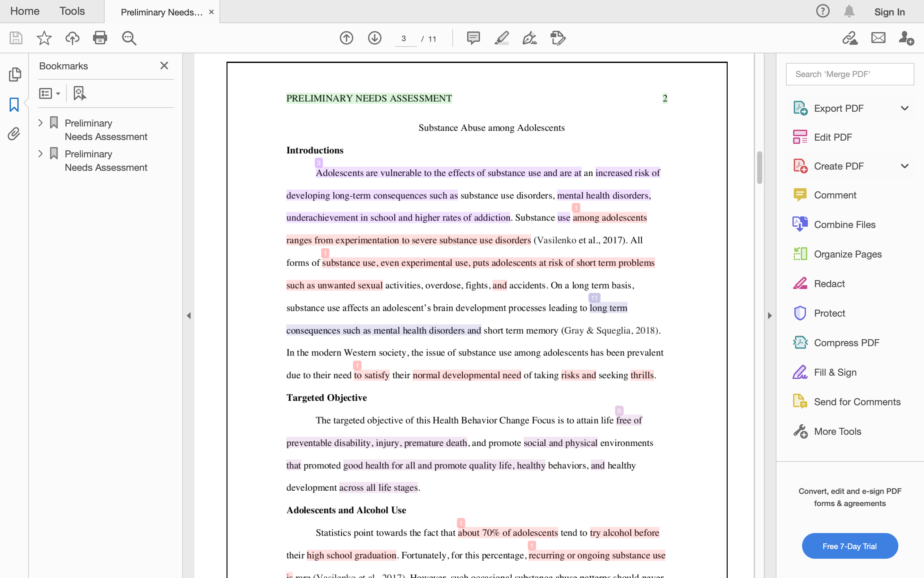Close the Preliminary Needs document tab
The height and width of the screenshot is (578, 924).
(x=211, y=12)
